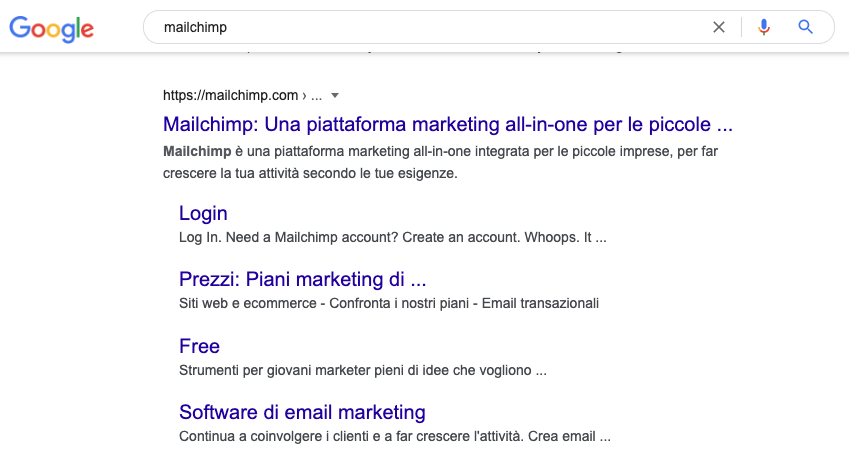849x457 pixels.
Task: Clear the search box with the X icon
Action: pyautogui.click(x=719, y=27)
